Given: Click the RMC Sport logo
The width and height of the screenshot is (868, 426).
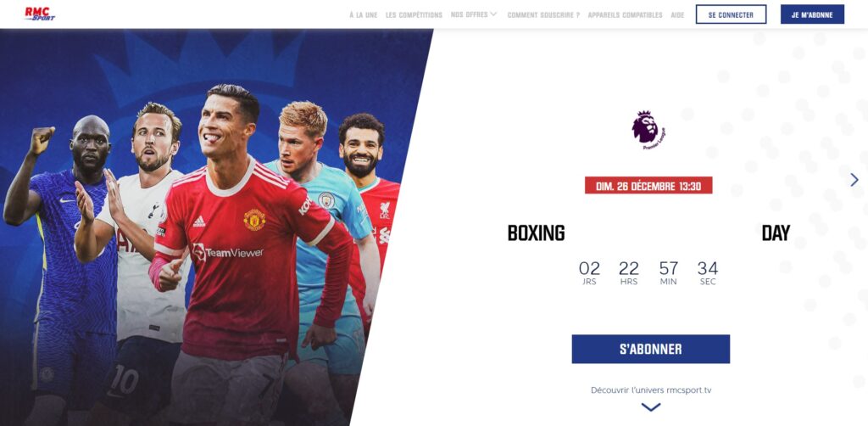Looking at the screenshot, I should click(40, 14).
